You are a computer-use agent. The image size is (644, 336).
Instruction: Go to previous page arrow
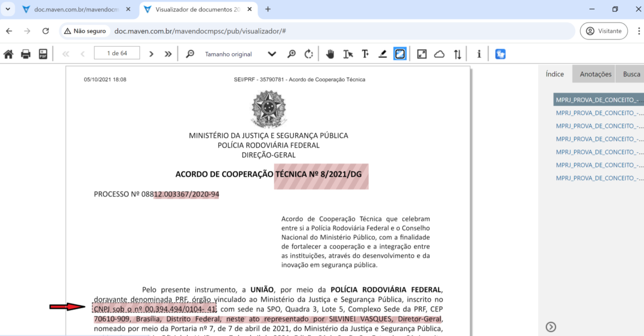83,54
